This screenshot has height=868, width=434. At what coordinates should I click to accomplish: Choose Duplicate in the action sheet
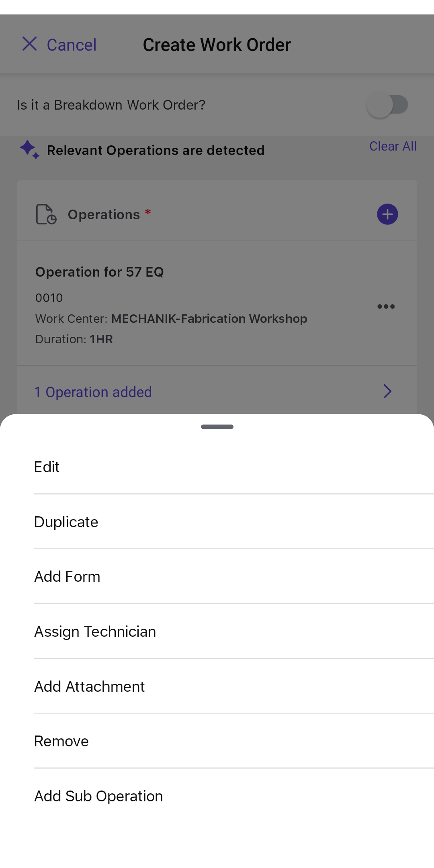tap(66, 522)
